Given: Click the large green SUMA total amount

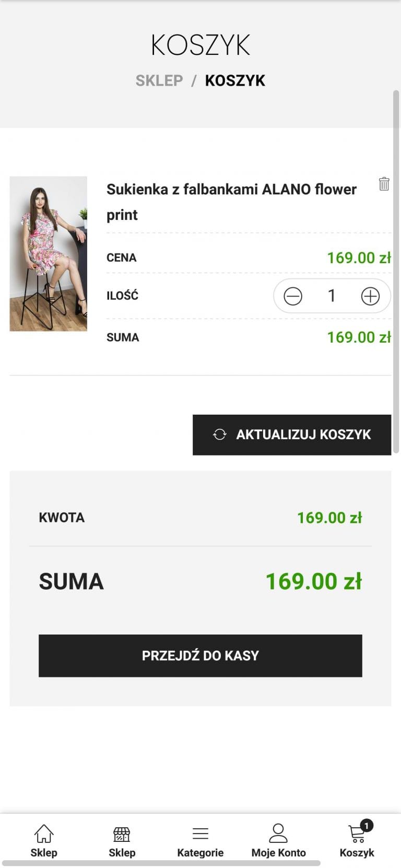Looking at the screenshot, I should tap(313, 581).
